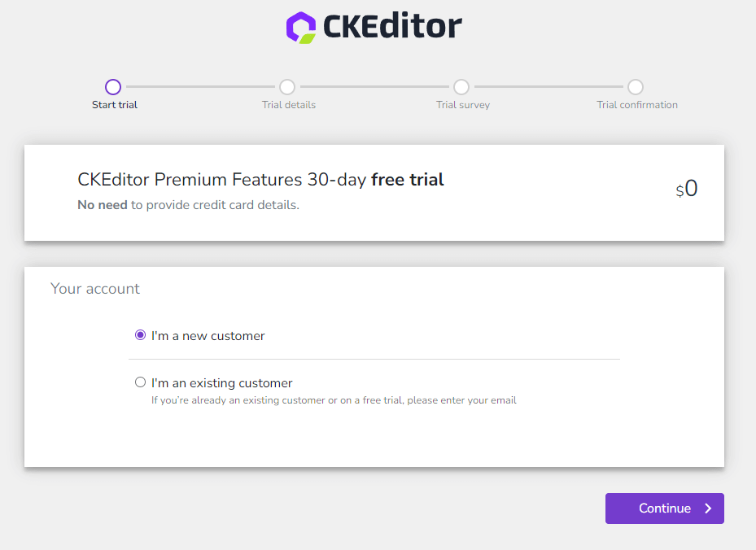Choose the existing customer radio button
Image resolution: width=756 pixels, height=550 pixels.
coord(141,382)
